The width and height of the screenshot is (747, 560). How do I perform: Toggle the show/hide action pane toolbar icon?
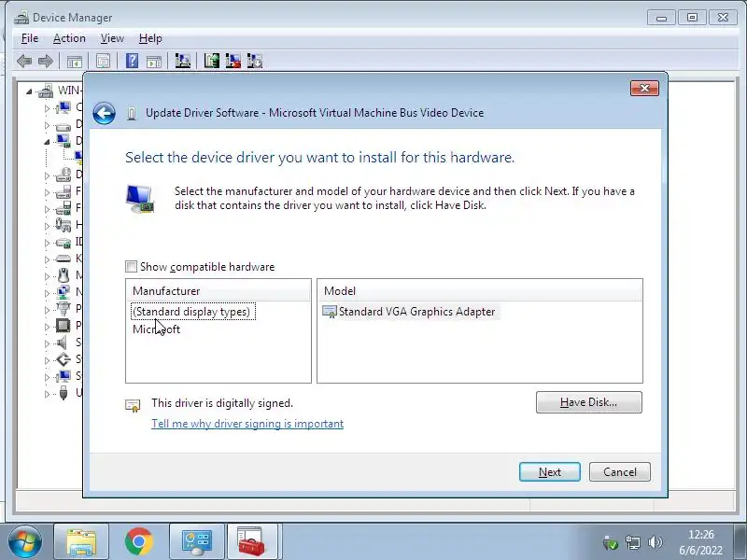click(x=154, y=62)
